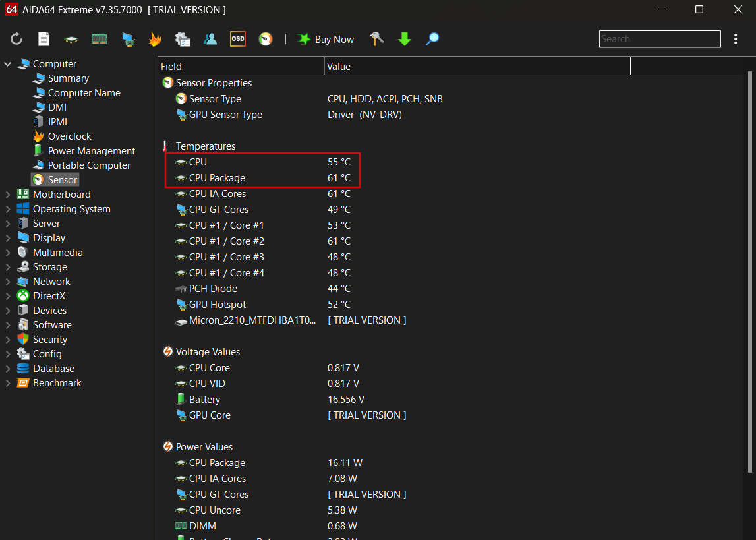Viewport: 756px width, 540px height.
Task: Click the Search input field
Action: click(x=659, y=39)
